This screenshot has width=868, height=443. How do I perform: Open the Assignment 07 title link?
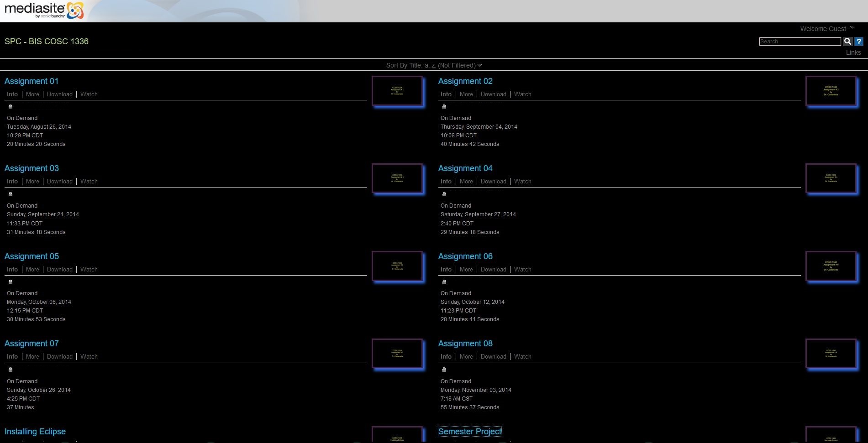[x=32, y=344]
